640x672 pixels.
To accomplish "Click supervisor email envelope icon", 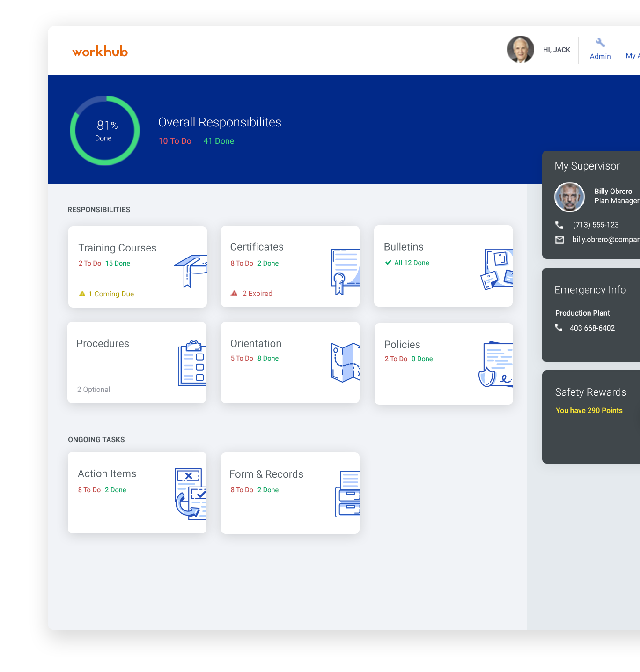I will coord(559,240).
